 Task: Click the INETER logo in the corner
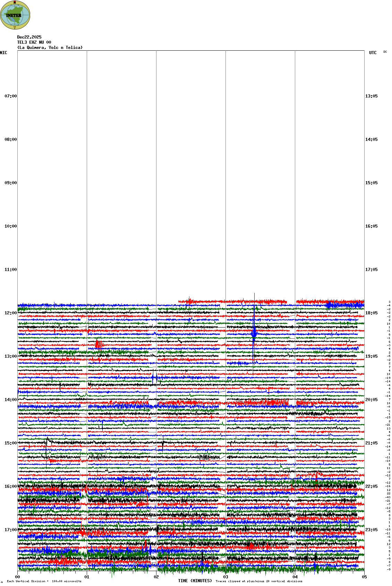(15, 15)
